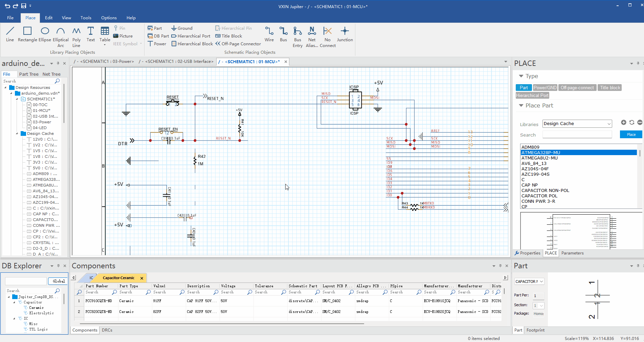This screenshot has height=342, width=644.
Task: Click the blue Place button
Action: 631,135
